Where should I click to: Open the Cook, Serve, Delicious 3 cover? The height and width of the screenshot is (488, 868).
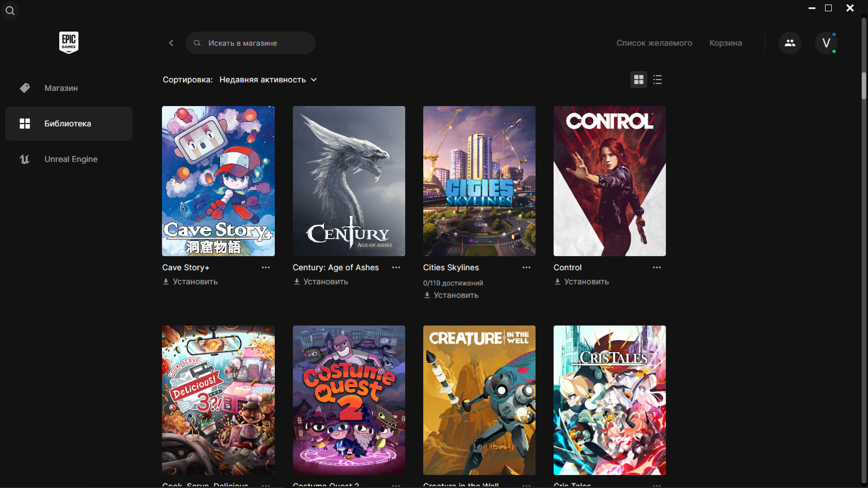(218, 400)
